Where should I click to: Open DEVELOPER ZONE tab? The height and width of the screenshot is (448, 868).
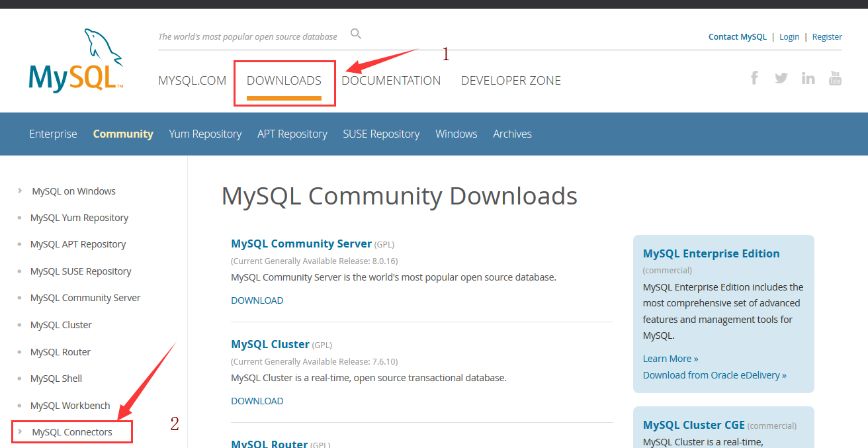511,81
